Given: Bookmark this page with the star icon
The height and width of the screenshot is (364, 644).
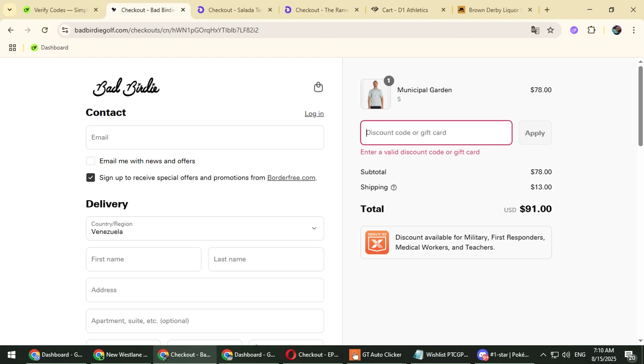Looking at the screenshot, I should [x=550, y=30].
